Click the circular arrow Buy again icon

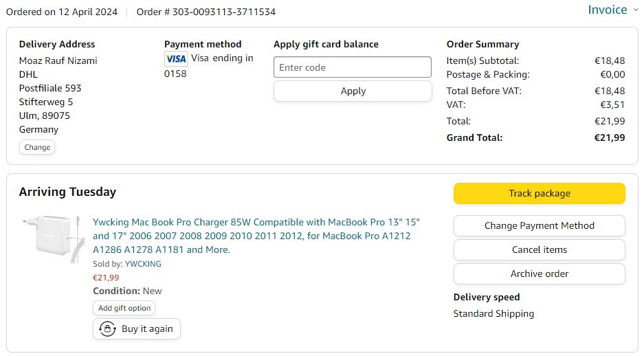[x=107, y=329]
